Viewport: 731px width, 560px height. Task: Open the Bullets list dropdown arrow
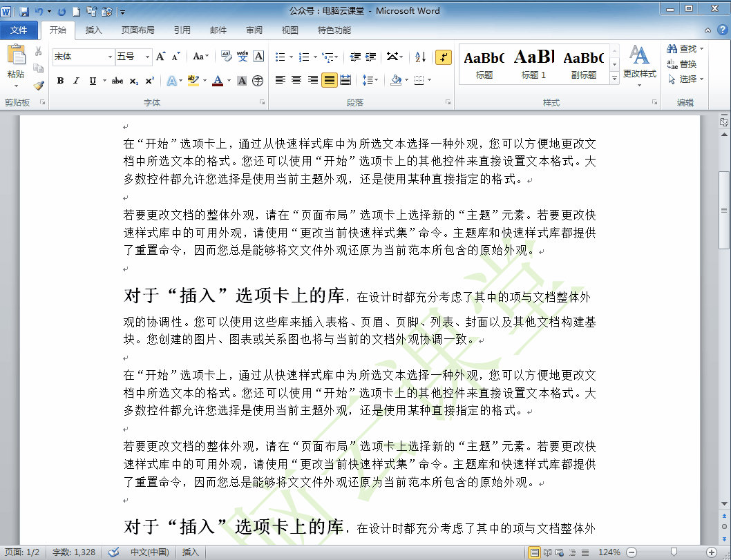click(x=292, y=57)
